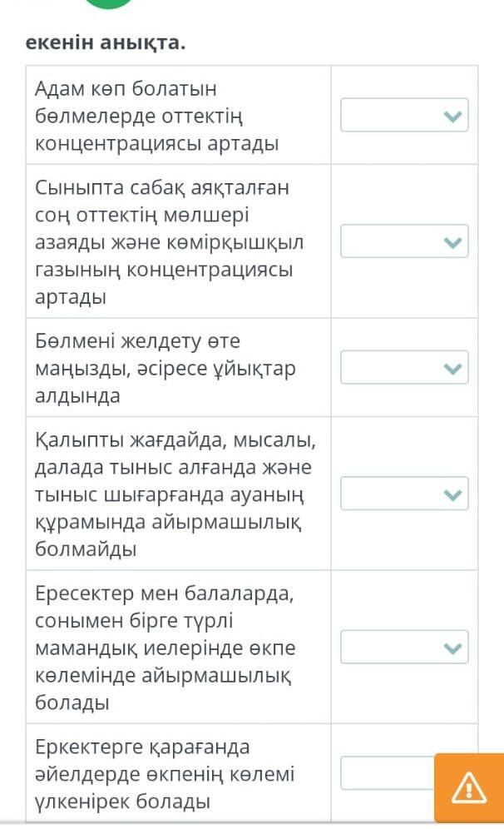The height and width of the screenshot is (829, 504).
Task: Click the partially visible green circle at top
Action: 108,3
